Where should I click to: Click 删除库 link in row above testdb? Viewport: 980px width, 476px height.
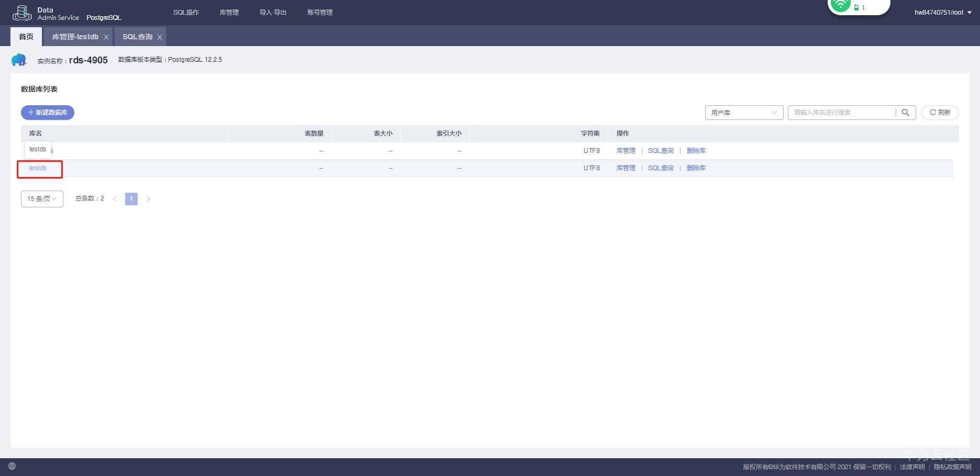point(696,151)
